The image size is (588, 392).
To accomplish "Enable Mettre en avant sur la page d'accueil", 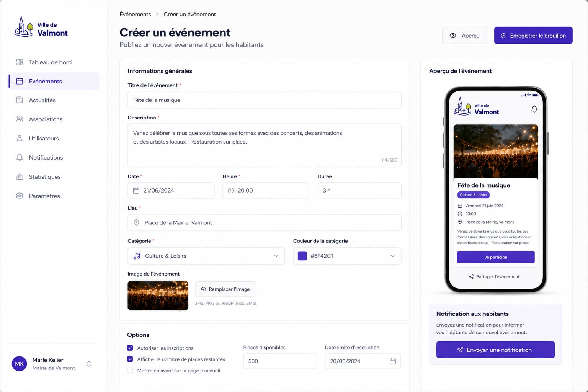I will [130, 370].
